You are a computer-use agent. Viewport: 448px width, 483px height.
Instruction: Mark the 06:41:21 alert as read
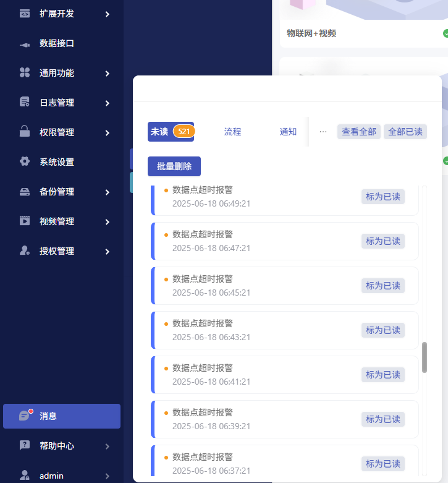tap(382, 375)
